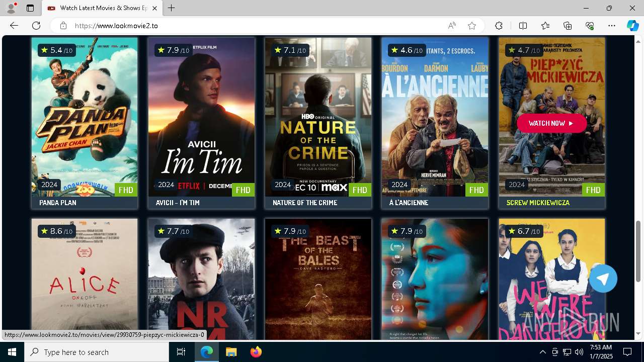
Task: Add this page to favorites
Action: pos(472,26)
